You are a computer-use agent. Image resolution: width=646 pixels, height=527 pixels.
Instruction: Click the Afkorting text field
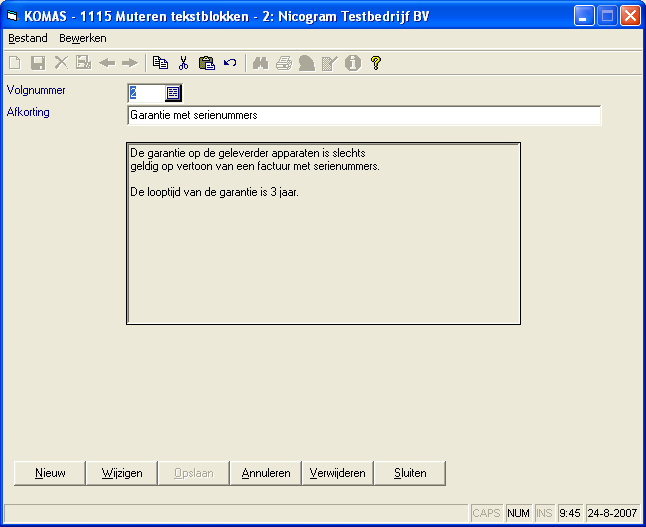click(364, 115)
